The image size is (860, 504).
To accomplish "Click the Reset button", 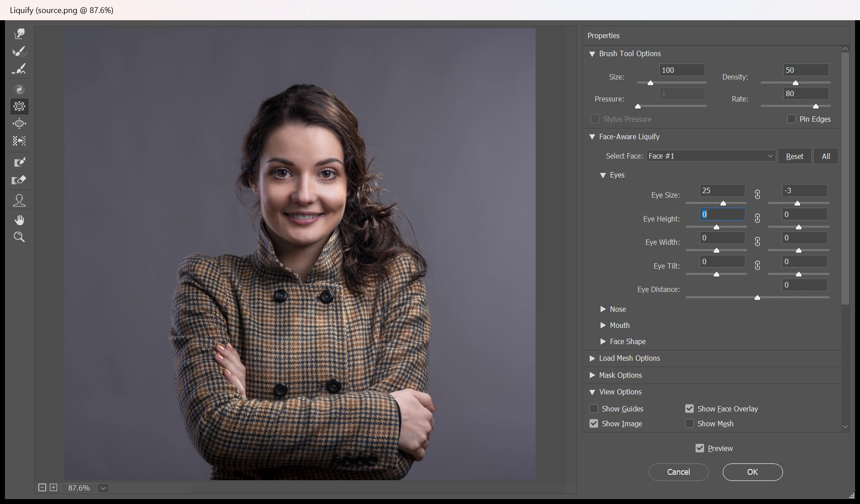I will [x=794, y=156].
